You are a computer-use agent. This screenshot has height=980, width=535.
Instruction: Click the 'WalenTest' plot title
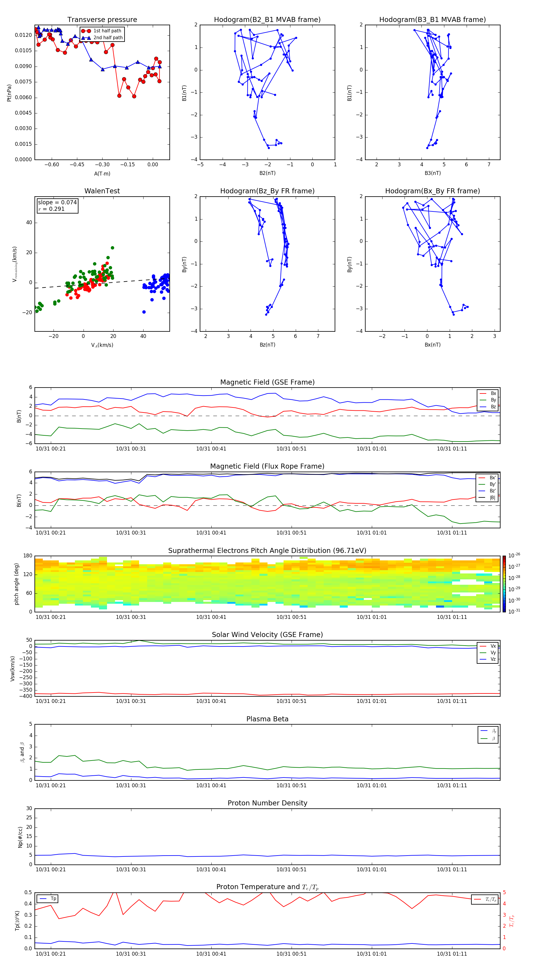pos(102,191)
